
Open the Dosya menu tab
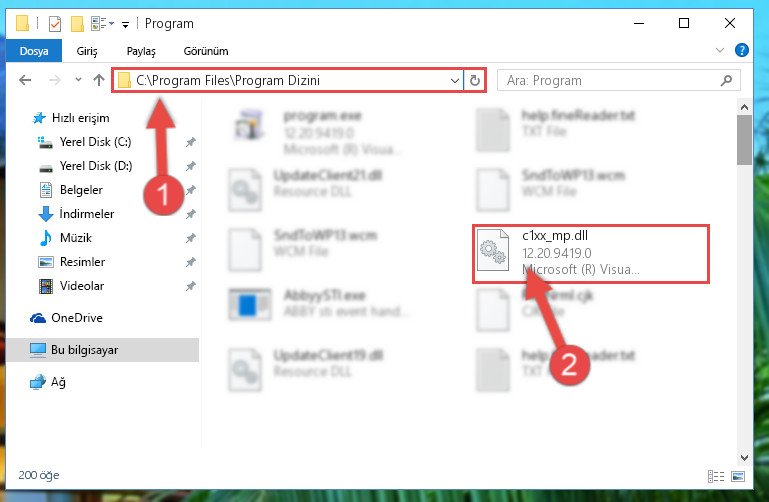click(x=34, y=51)
